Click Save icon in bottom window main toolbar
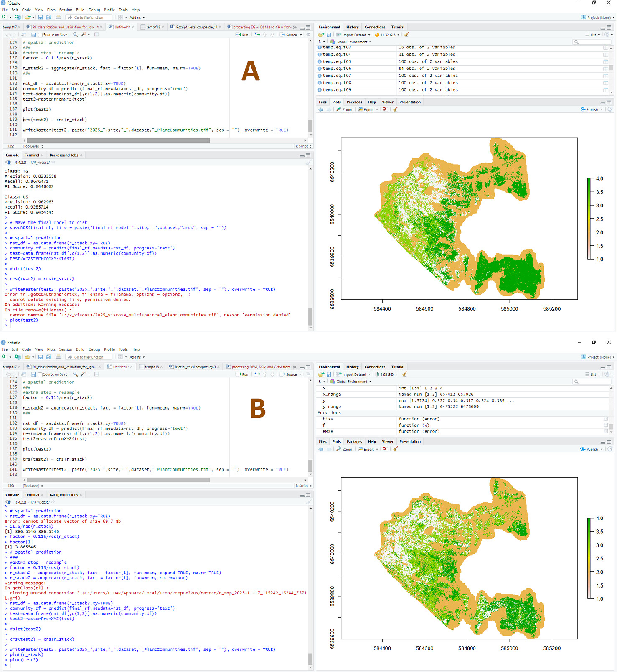The height and width of the screenshot is (672, 617). [41, 357]
